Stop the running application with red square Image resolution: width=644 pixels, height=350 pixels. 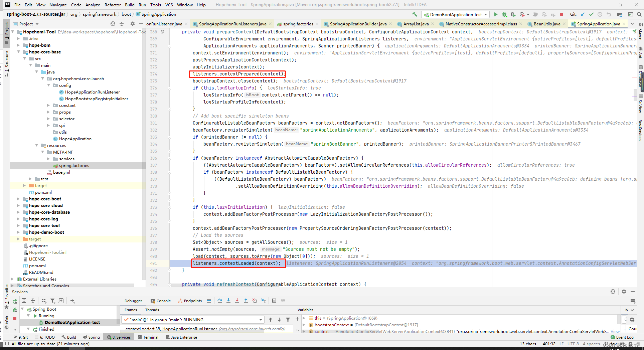tap(561, 14)
